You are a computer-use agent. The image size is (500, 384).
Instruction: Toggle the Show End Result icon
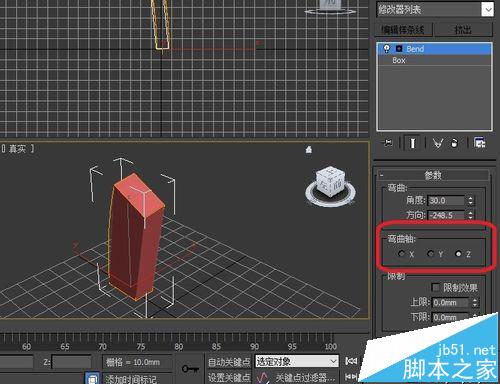point(413,143)
